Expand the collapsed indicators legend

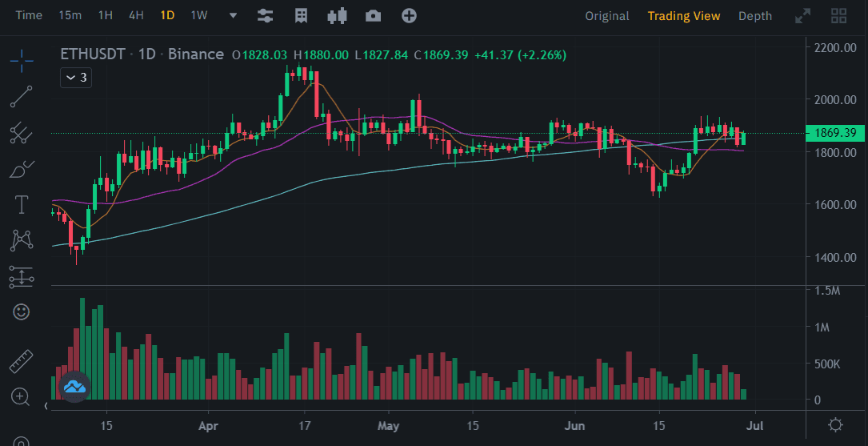(77, 78)
